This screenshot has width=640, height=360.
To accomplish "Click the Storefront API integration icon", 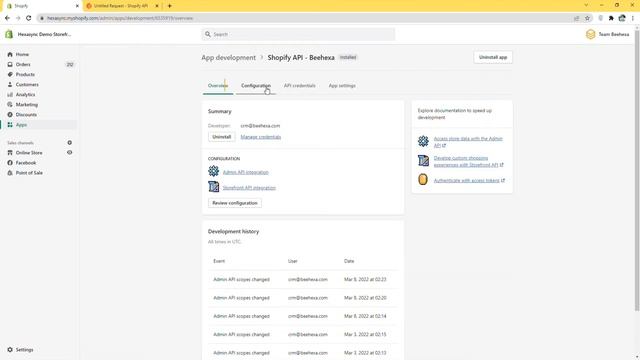I will (x=213, y=187).
